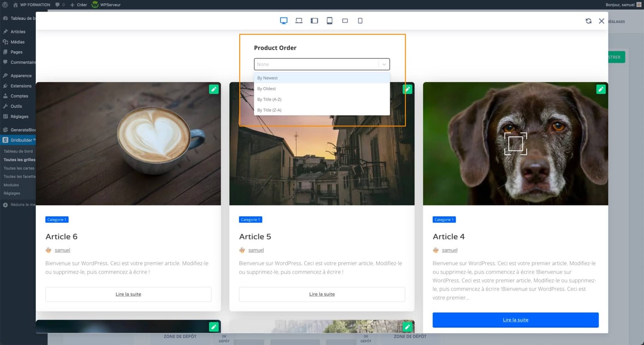
Task: Select the Categorie 1 badge on Article 6
Action: tap(57, 219)
